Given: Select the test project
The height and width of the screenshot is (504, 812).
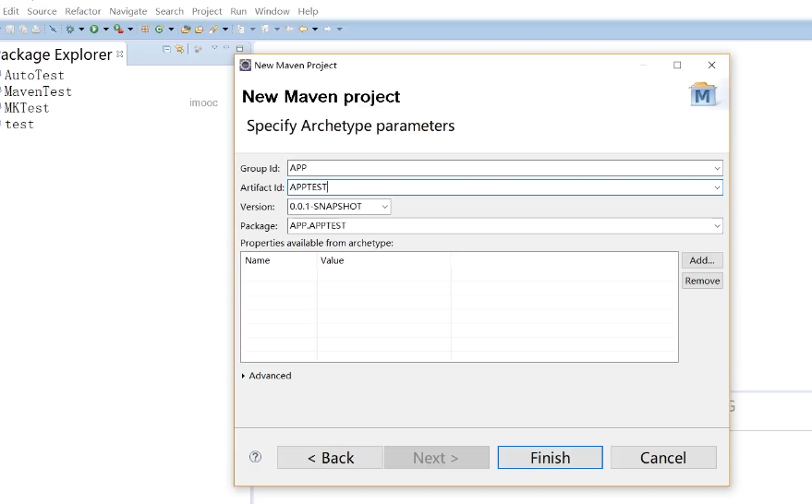Looking at the screenshot, I should pos(19,125).
